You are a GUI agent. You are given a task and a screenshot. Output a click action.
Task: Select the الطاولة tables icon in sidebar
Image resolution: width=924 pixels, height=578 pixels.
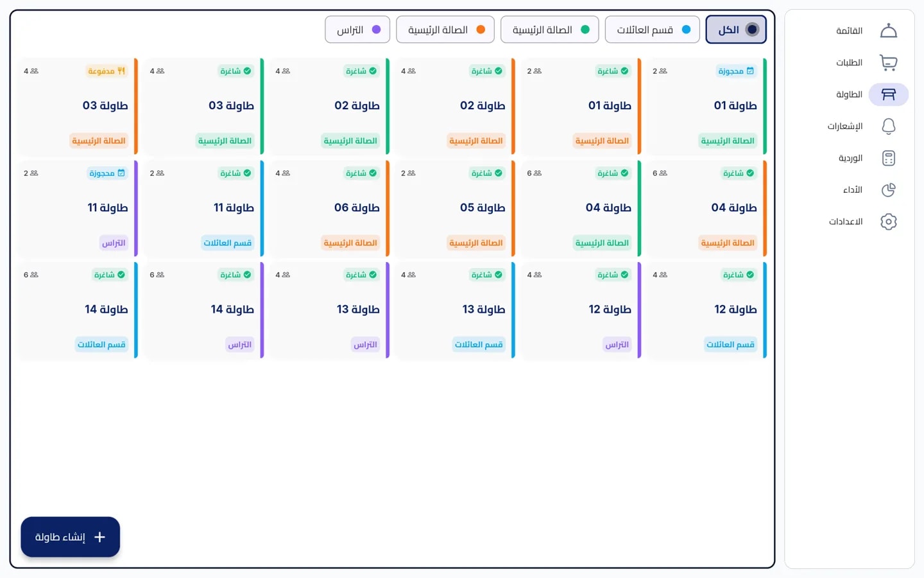click(888, 94)
